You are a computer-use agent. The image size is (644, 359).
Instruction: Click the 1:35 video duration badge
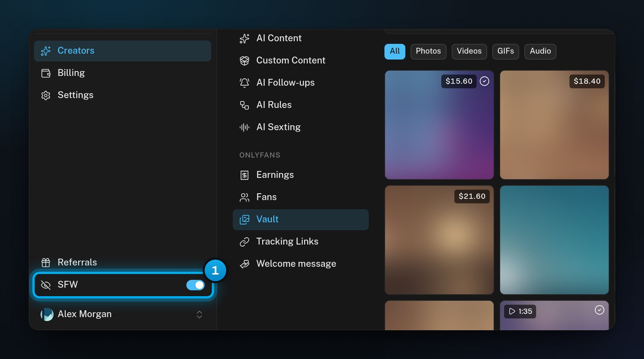(520, 311)
